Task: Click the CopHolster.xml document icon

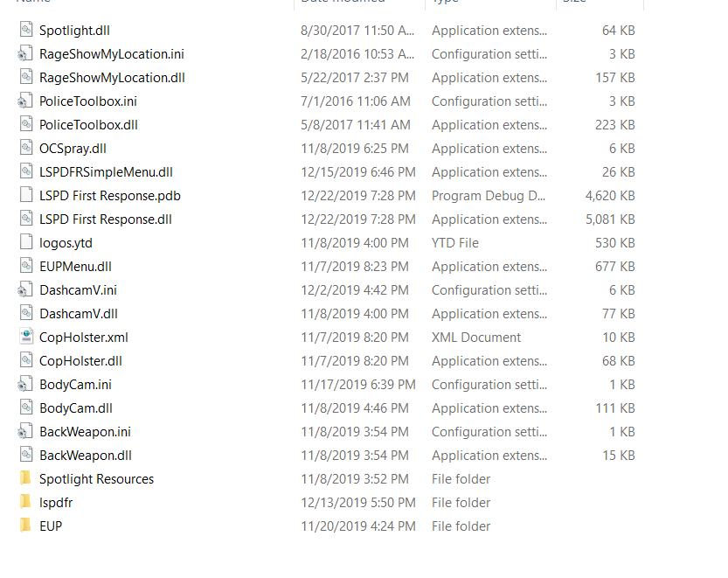Action: point(24,337)
